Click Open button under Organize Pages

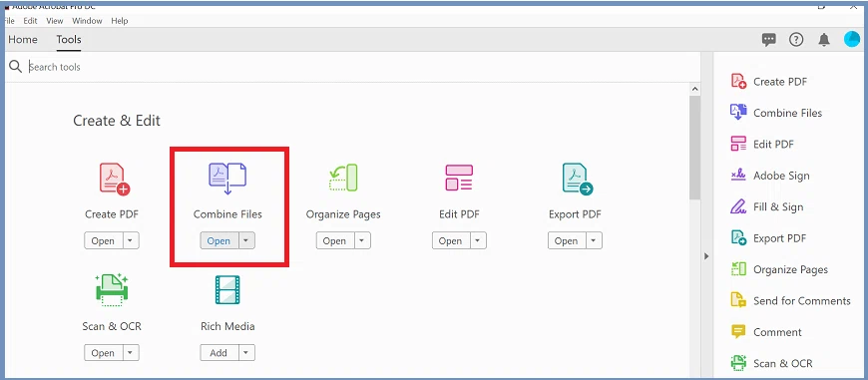pyautogui.click(x=335, y=240)
